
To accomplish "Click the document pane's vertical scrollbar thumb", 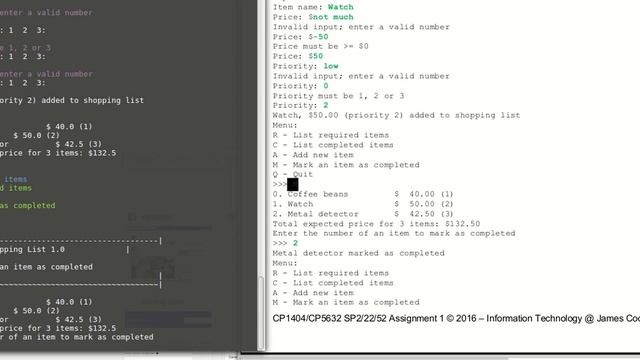I will 261,313.
